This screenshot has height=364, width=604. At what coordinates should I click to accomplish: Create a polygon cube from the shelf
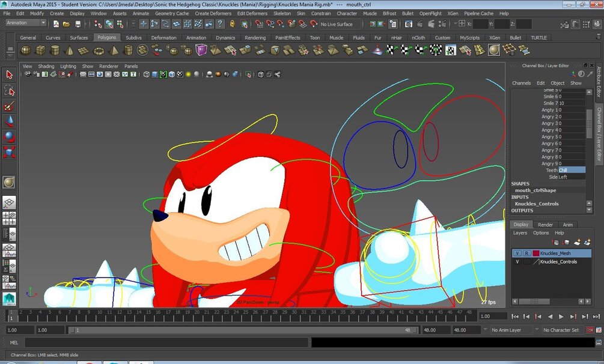(40, 50)
